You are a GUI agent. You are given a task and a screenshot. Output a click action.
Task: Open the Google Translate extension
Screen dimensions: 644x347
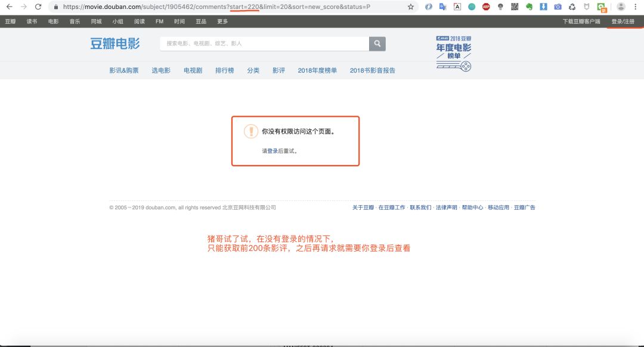[x=442, y=7]
